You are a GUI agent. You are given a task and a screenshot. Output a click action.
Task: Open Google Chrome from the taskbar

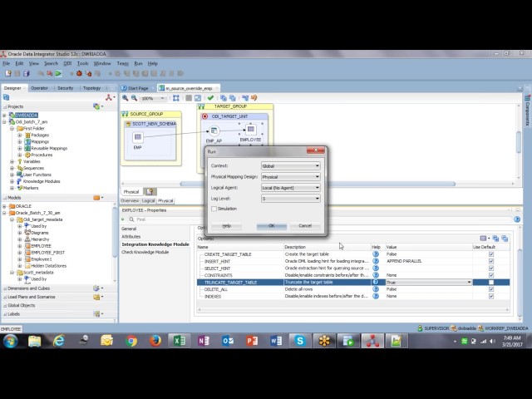click(x=131, y=341)
